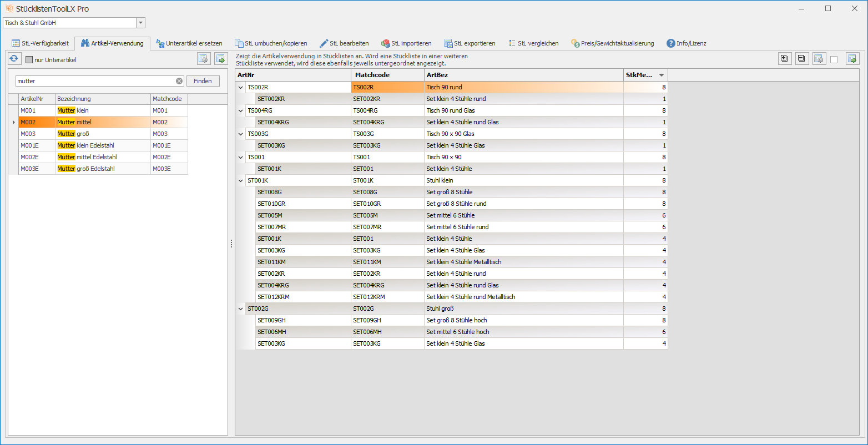Clear the search field with the X icon
The height and width of the screenshot is (445, 868).
(x=179, y=81)
